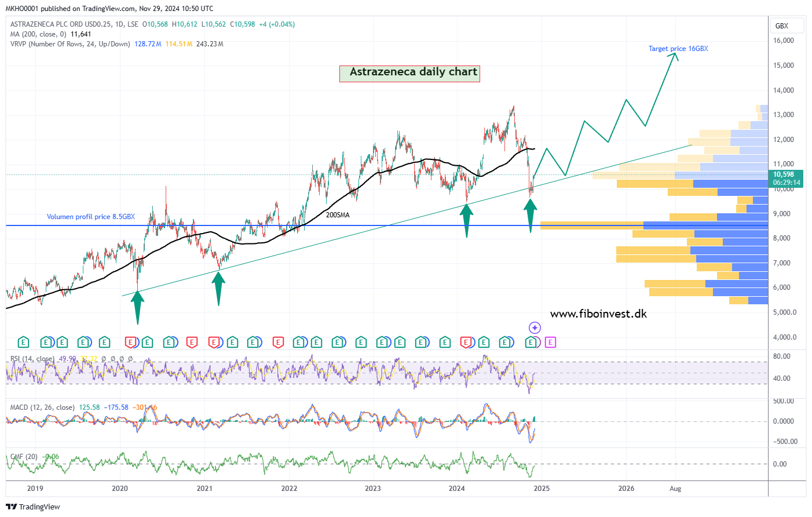The height and width of the screenshot is (517, 812).
Task: Click the high value H10,612
Action: [x=185, y=24]
